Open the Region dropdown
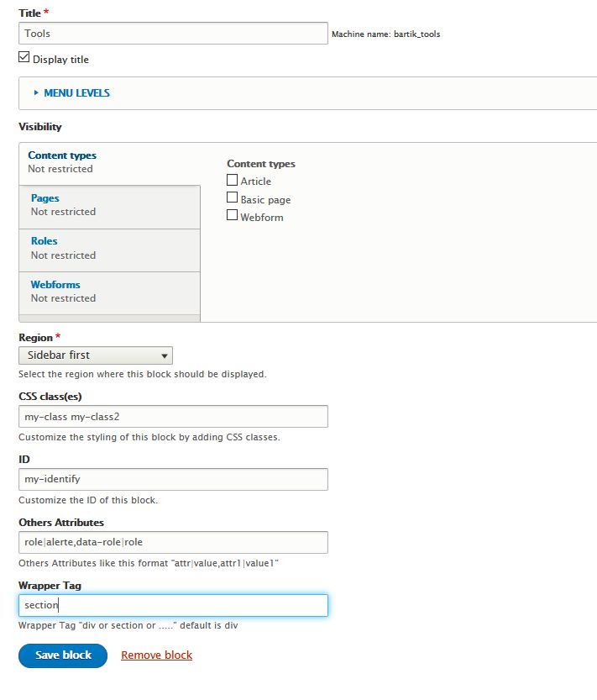 click(96, 355)
